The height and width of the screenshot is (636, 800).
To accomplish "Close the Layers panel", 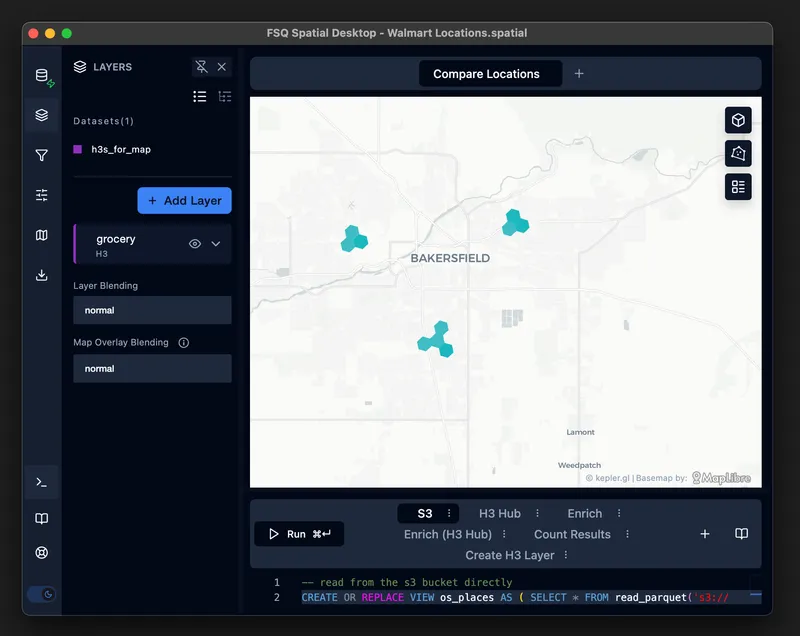I will pyautogui.click(x=221, y=66).
